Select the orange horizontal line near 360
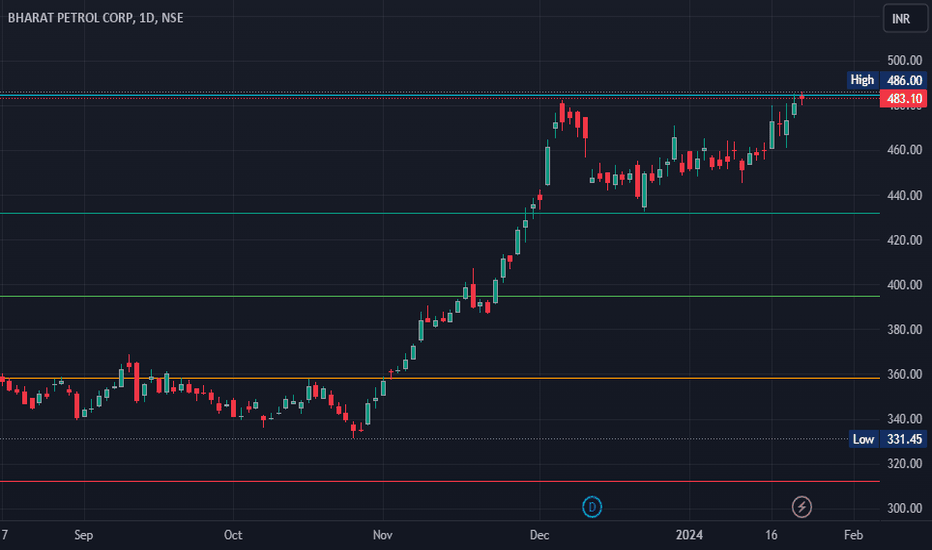This screenshot has height=550, width=932. coord(440,378)
